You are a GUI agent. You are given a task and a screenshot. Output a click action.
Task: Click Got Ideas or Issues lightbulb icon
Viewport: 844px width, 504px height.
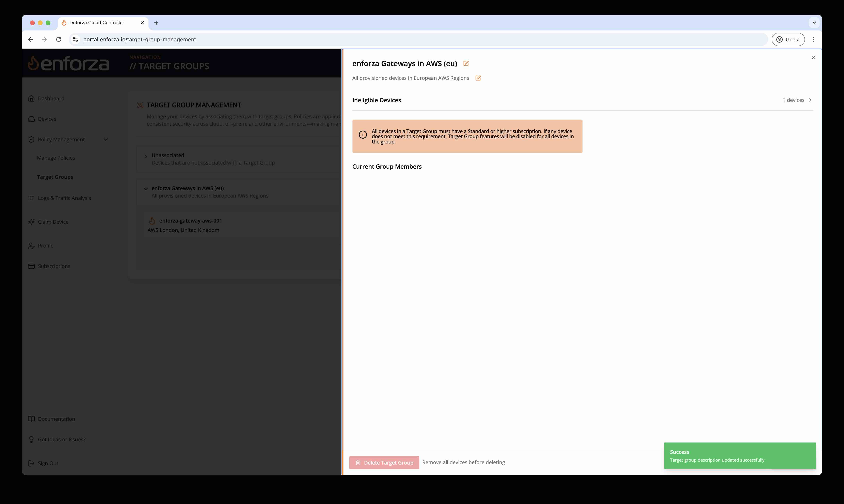(31, 439)
